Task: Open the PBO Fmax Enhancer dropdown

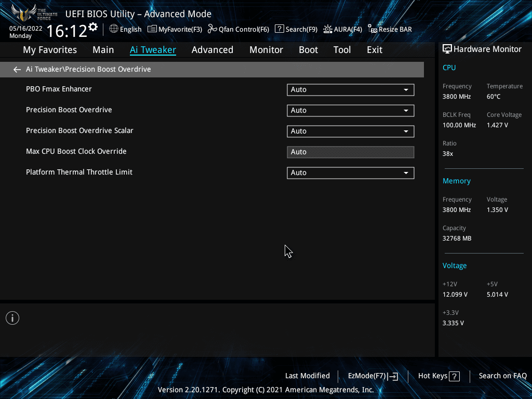Action: point(351,90)
